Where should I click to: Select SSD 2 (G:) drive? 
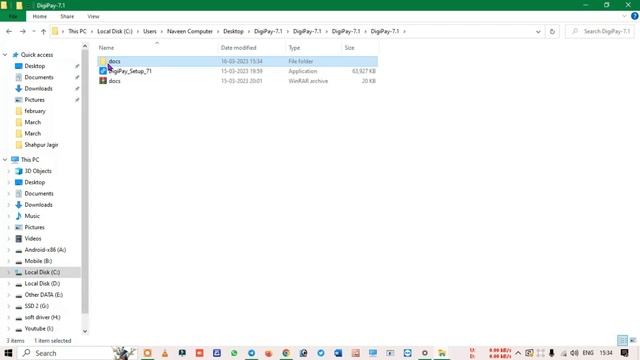(x=36, y=306)
